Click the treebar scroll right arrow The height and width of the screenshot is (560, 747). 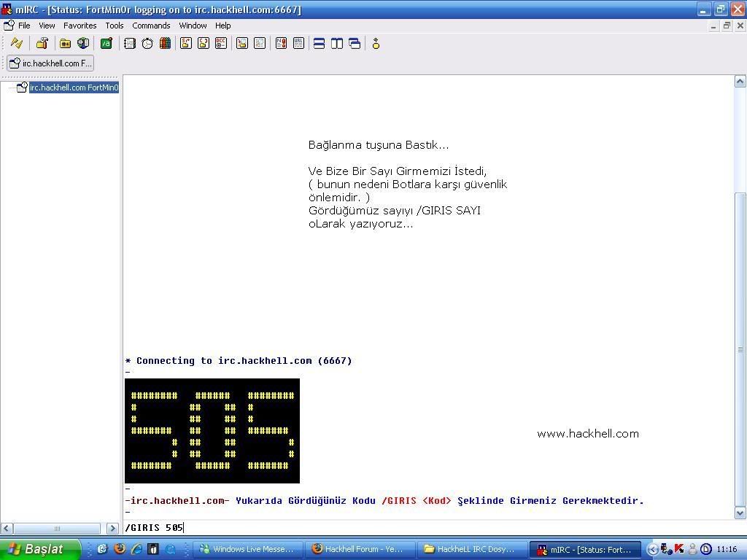click(x=112, y=528)
